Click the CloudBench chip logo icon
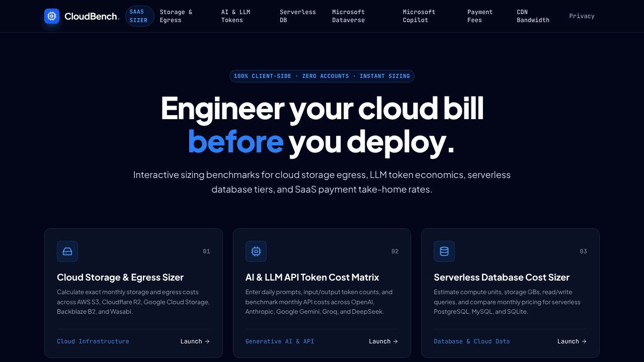The image size is (644, 362). 52,16
